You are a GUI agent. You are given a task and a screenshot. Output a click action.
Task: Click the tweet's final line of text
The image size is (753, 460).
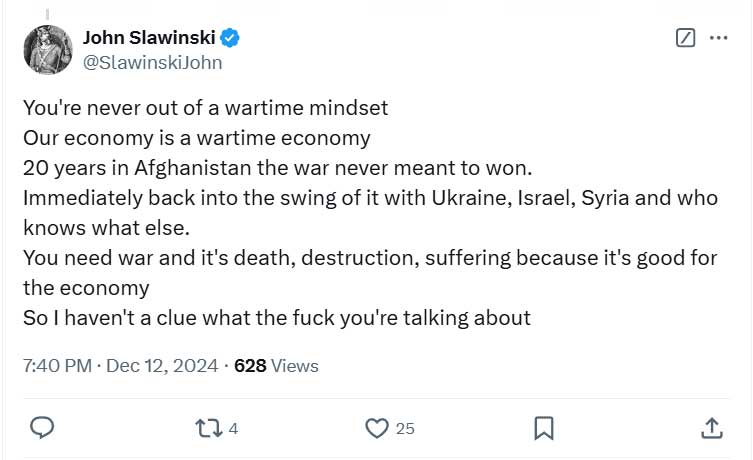point(275,319)
